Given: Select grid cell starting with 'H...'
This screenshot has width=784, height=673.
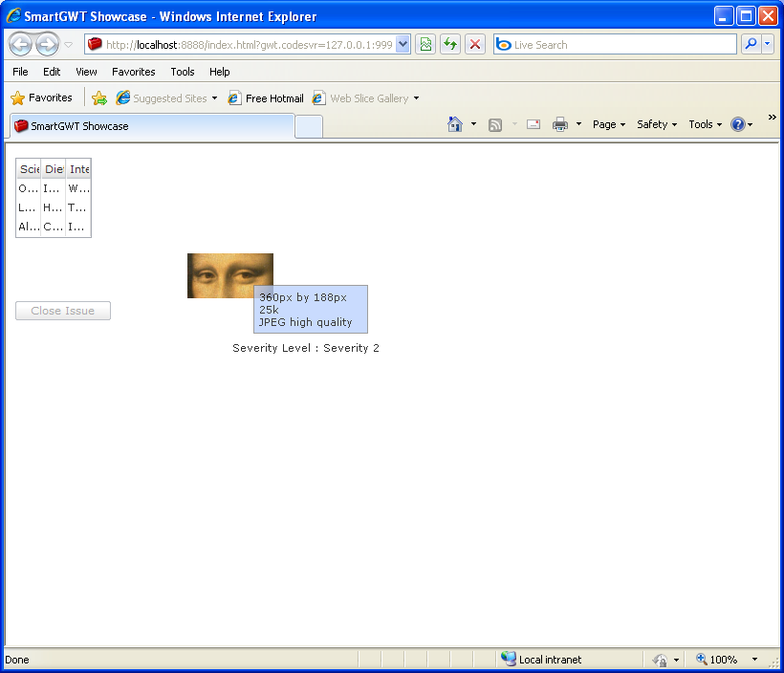Looking at the screenshot, I should coord(54,207).
